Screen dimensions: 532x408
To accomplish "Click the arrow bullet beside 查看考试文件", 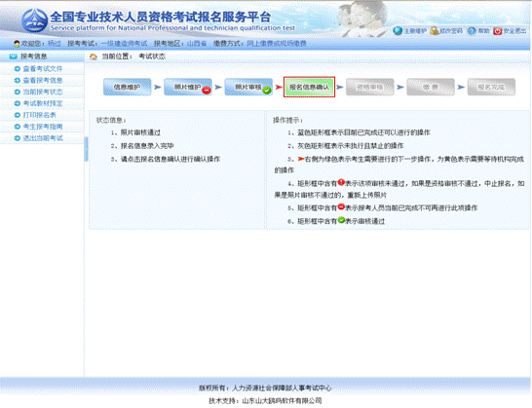I will (x=18, y=69).
